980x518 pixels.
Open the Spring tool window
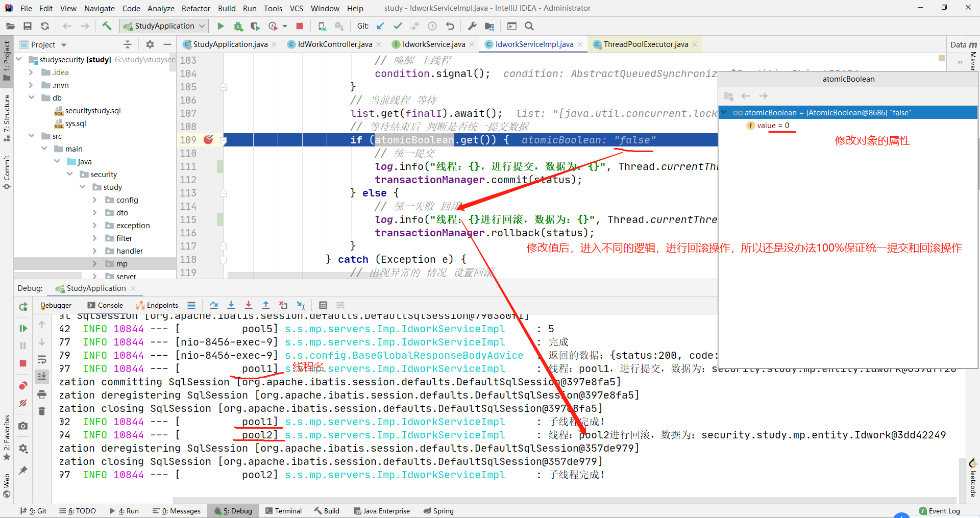point(438,511)
